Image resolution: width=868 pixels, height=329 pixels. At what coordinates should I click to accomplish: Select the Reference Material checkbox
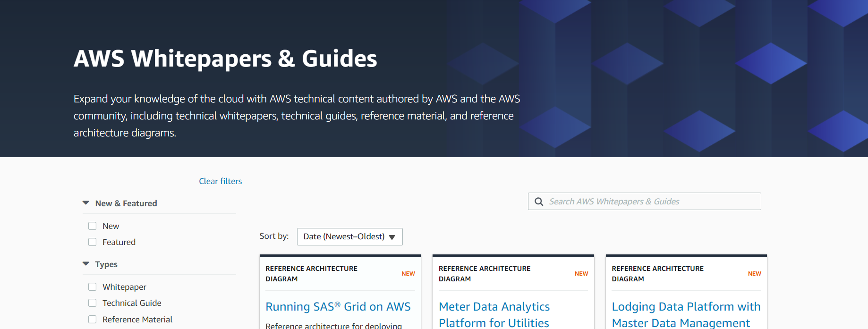pyautogui.click(x=93, y=320)
